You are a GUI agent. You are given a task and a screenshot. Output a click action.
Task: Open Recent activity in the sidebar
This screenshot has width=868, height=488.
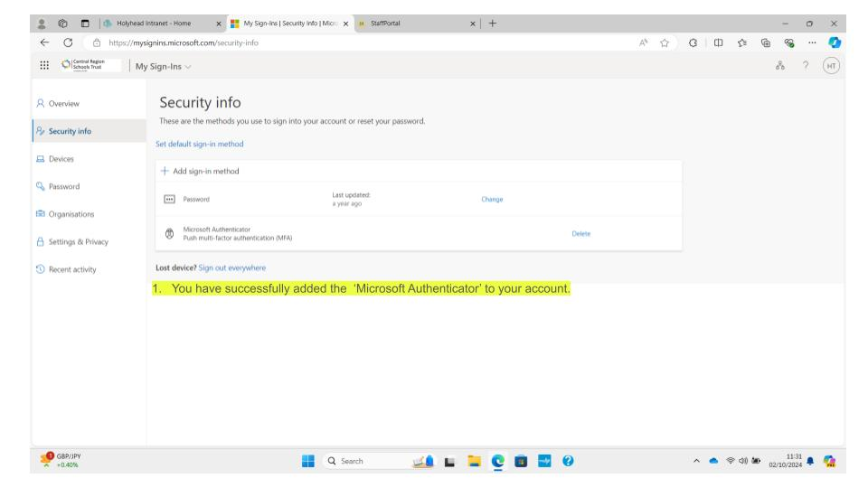click(x=90, y=269)
